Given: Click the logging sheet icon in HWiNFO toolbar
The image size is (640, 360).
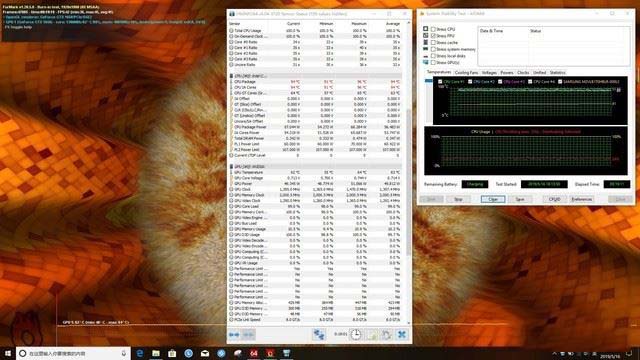Looking at the screenshot, I should [x=371, y=335].
